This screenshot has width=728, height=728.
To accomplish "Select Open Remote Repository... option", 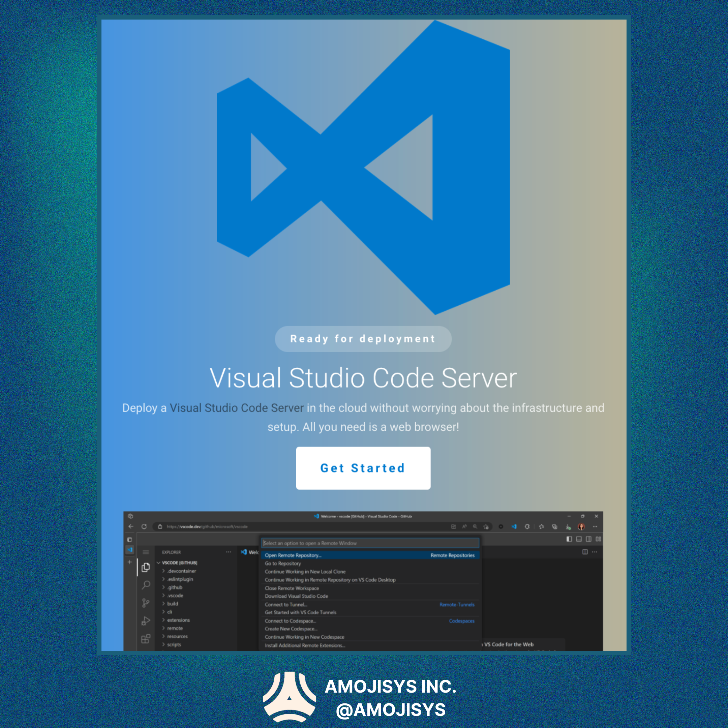I will (370, 555).
